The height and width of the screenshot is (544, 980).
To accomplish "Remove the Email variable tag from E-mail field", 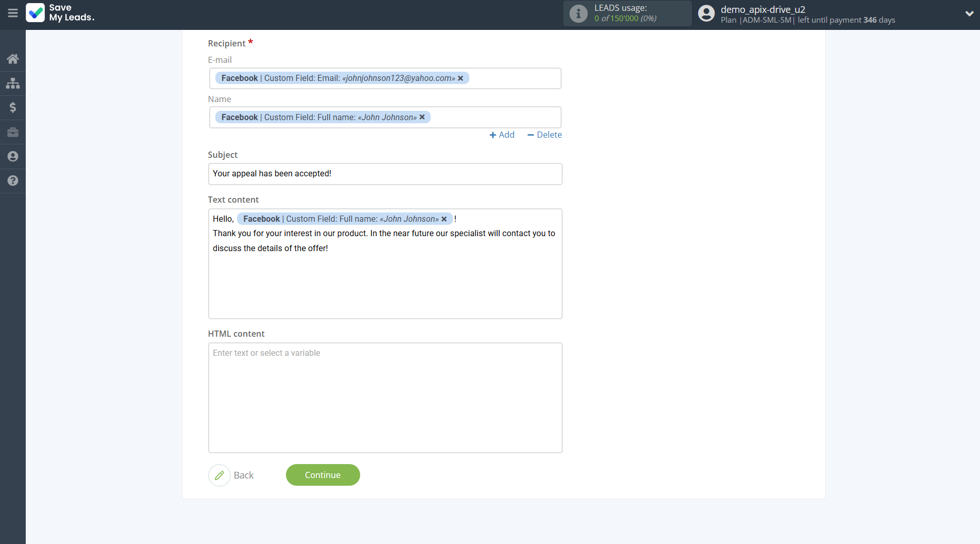I will click(461, 78).
